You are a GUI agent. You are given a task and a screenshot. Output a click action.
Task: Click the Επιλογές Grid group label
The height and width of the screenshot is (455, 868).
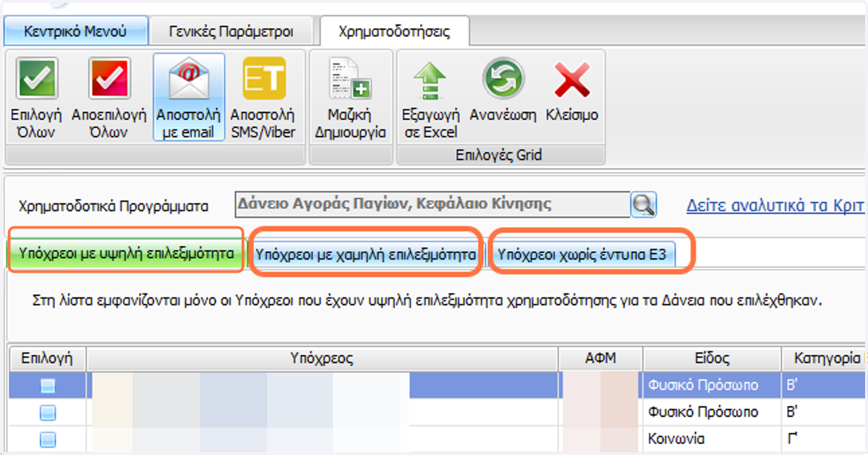point(498,155)
